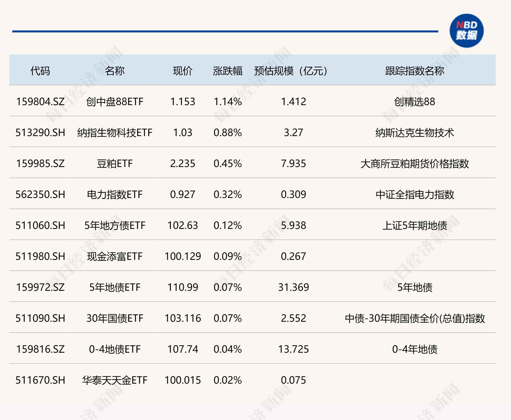This screenshot has height=420, width=511.
Task: Click the price 110.99
Action: [183, 287]
